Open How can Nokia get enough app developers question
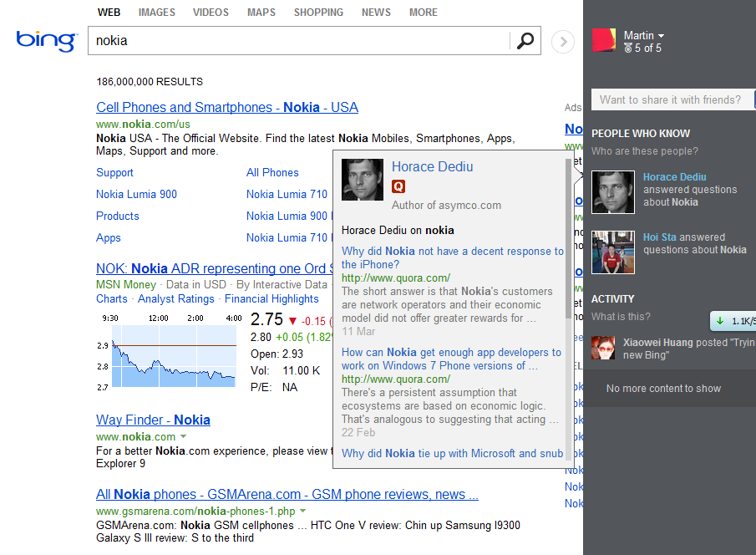This screenshot has width=756, height=555. [x=451, y=359]
